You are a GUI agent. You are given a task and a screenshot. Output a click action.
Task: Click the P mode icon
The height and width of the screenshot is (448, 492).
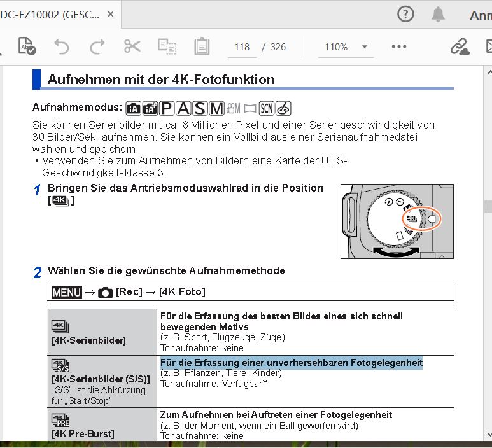(x=166, y=109)
